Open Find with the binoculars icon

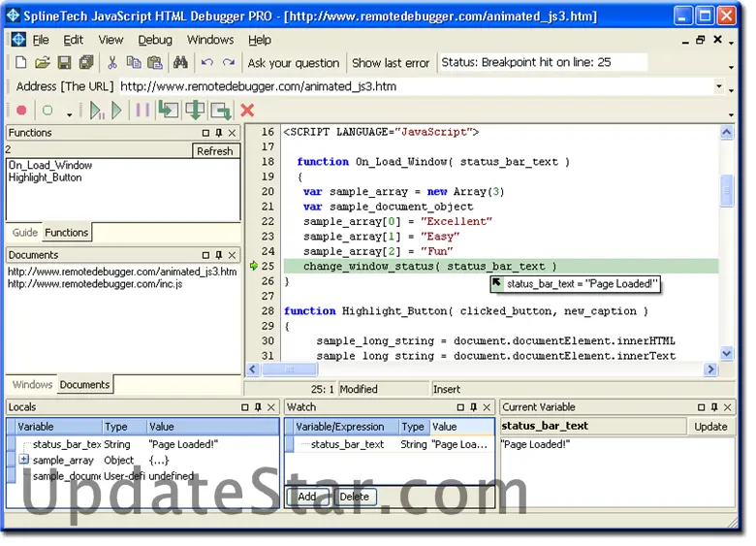pyautogui.click(x=180, y=62)
